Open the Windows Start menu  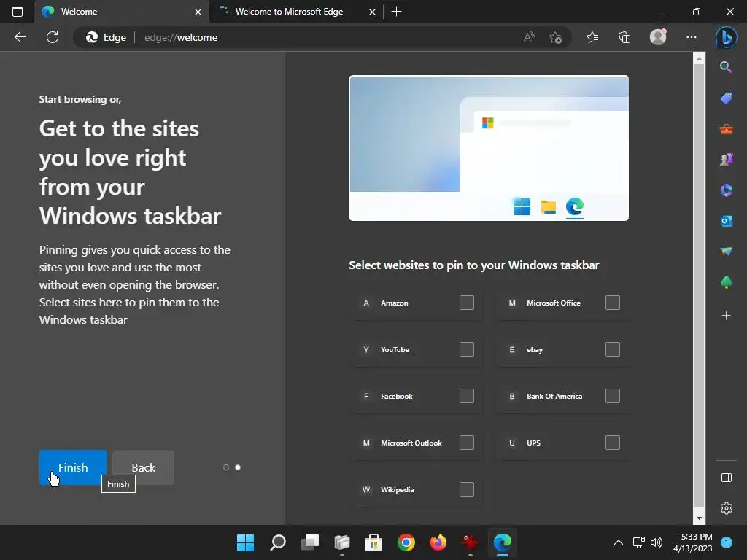tap(245, 542)
